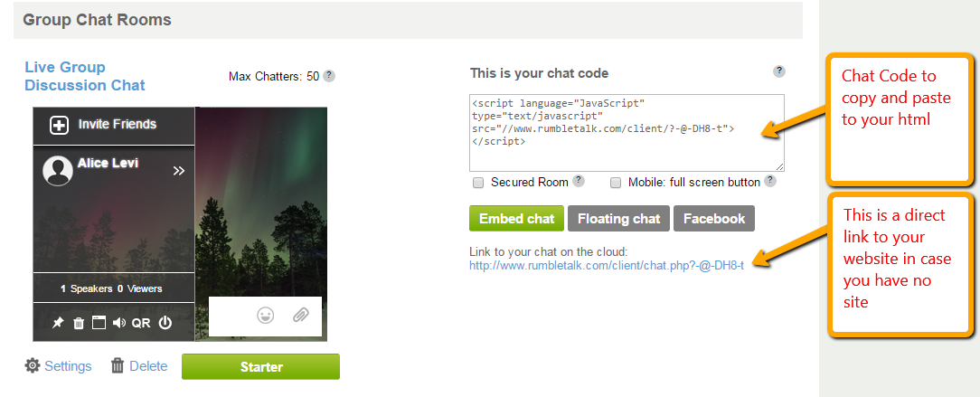
Task: Click the Max Chatters help icon
Action: (x=329, y=76)
